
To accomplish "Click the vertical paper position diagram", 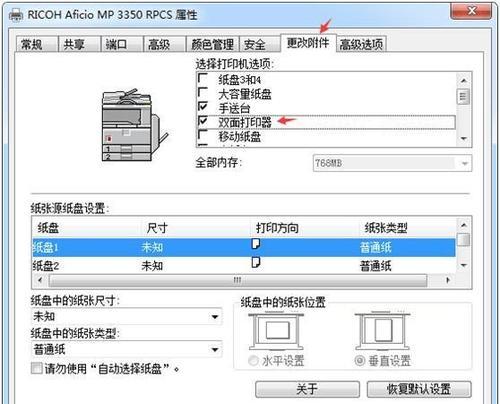I will (x=382, y=331).
